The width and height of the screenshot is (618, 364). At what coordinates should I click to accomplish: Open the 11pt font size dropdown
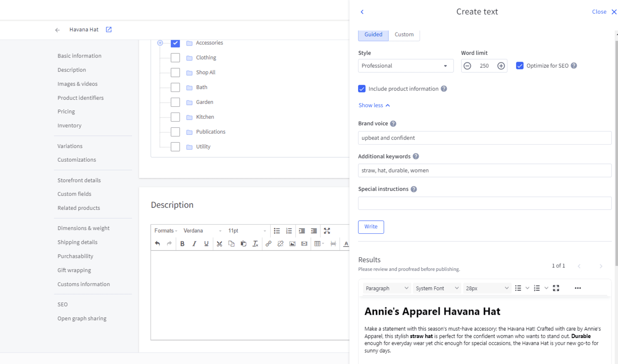[x=247, y=231]
